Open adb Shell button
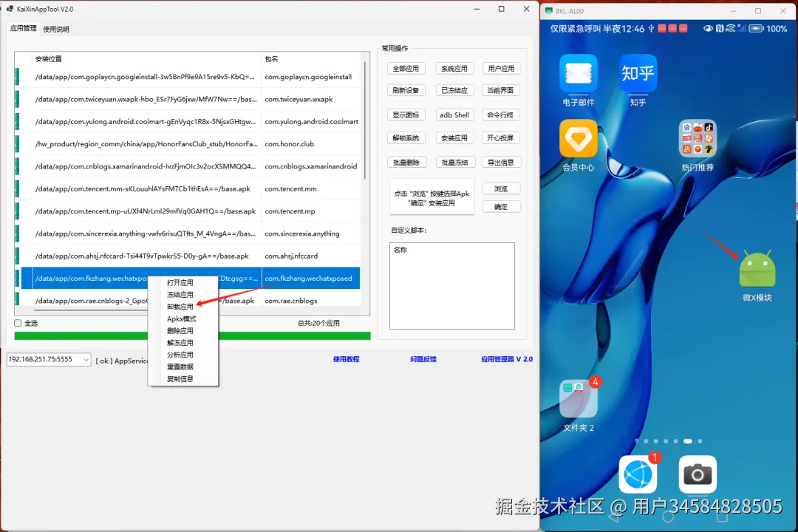Viewport: 798px width, 532px height. (x=454, y=115)
